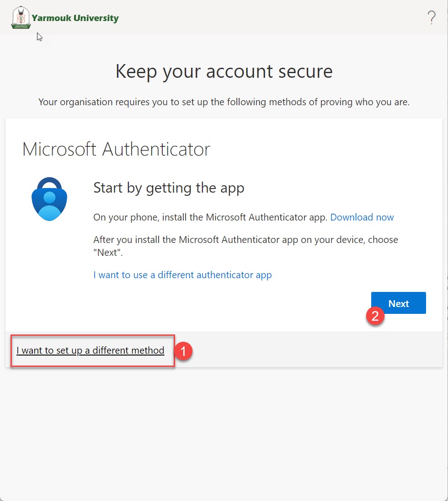This screenshot has height=501, width=448.
Task: Select 'I want to set up a different method'
Action: [91, 350]
